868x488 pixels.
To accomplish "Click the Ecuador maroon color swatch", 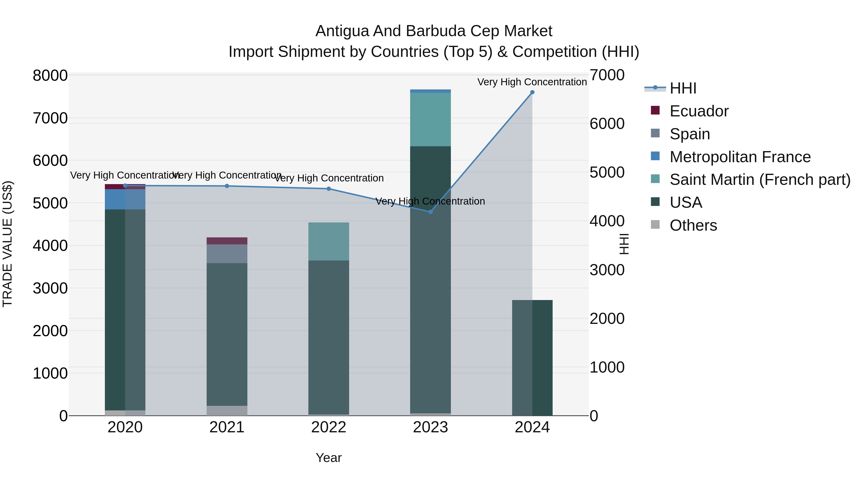I will (655, 110).
